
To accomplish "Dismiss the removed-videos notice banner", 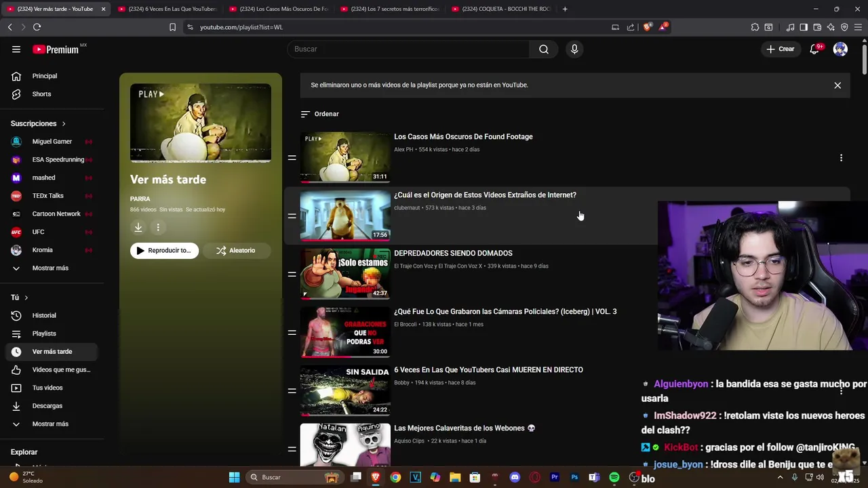I will [x=837, y=85].
